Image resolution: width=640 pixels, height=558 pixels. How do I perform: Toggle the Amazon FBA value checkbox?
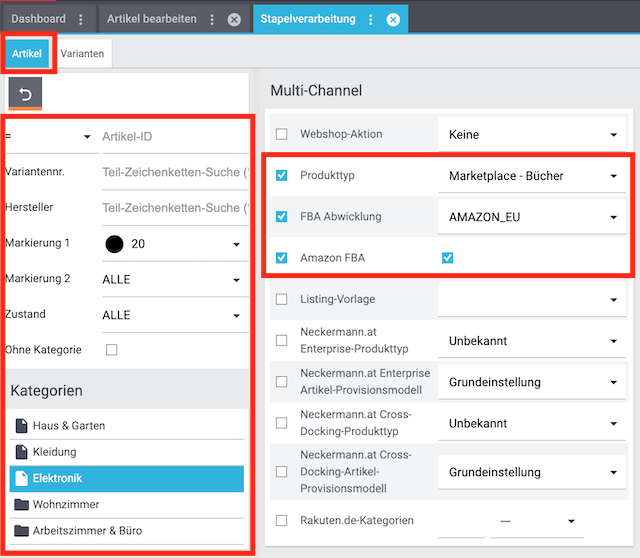tap(447, 258)
